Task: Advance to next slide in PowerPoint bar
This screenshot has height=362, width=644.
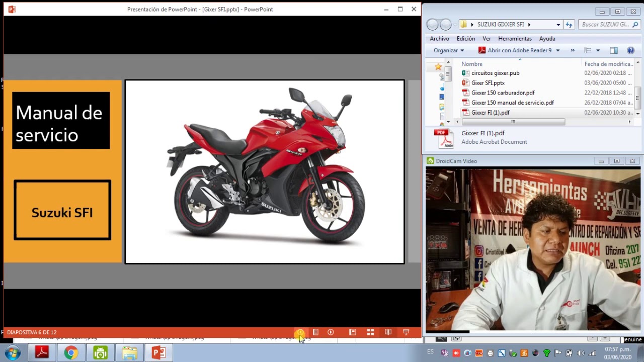Action: point(331,332)
